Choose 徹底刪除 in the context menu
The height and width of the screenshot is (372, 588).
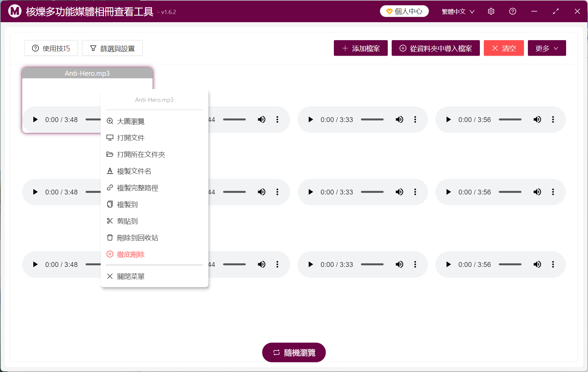tap(131, 254)
